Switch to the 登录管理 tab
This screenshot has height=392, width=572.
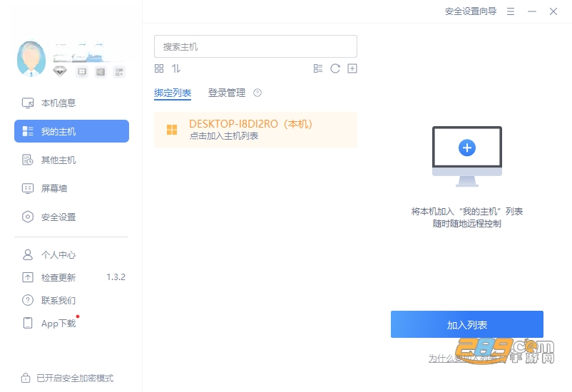point(227,93)
